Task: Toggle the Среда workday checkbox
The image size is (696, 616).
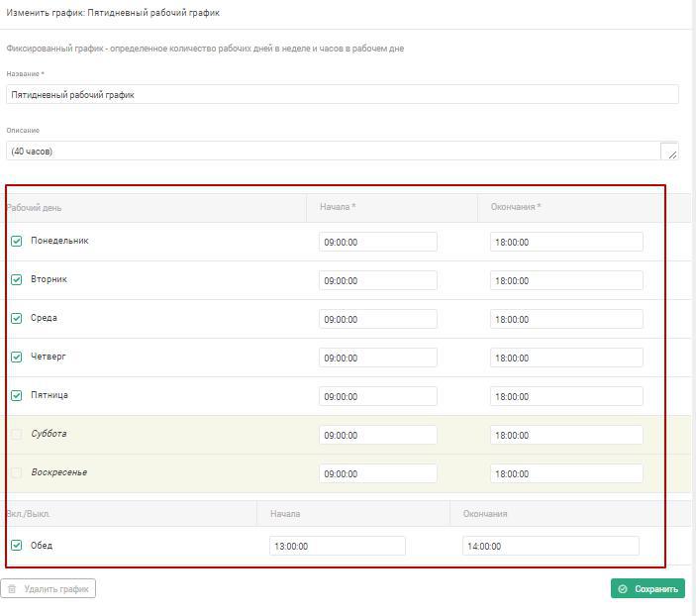Action: pos(17,319)
